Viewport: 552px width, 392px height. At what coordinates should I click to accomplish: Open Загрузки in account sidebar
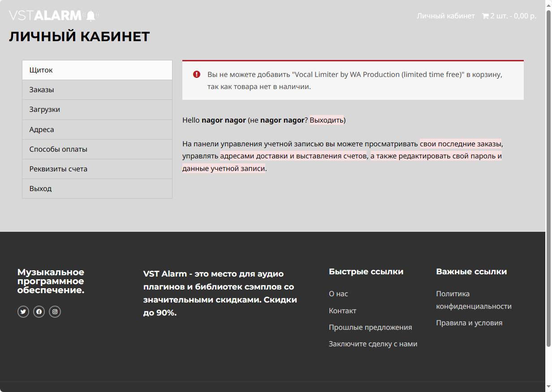[97, 110]
